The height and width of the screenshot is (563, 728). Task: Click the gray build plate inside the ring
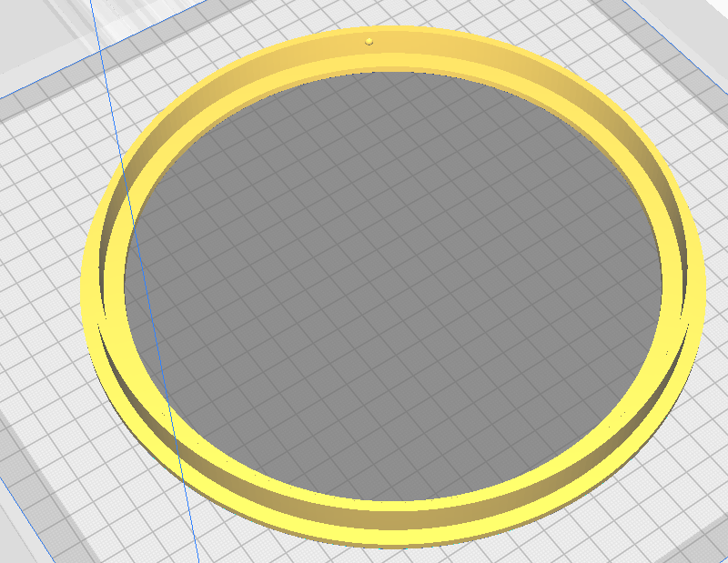tap(392, 286)
